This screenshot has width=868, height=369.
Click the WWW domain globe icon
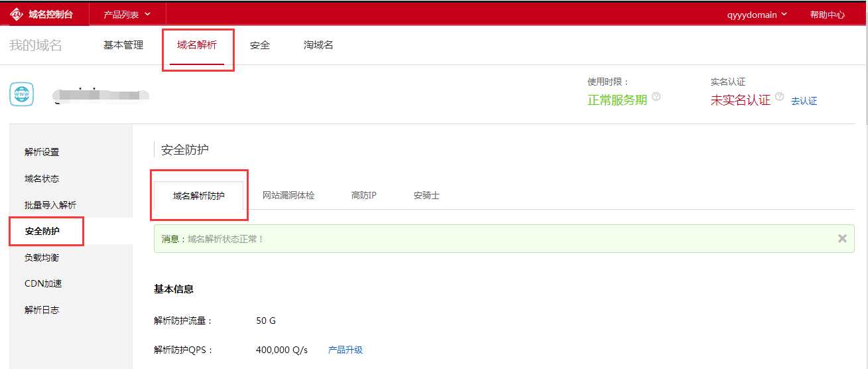click(x=22, y=94)
